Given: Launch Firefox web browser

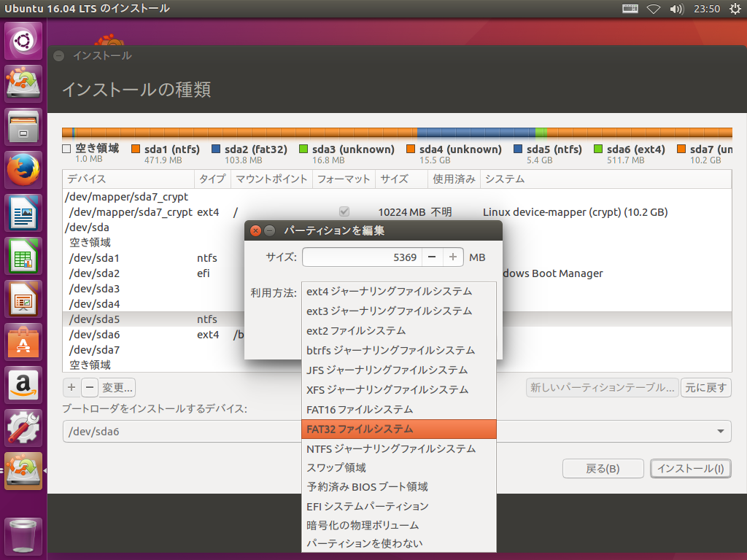Looking at the screenshot, I should [x=23, y=169].
